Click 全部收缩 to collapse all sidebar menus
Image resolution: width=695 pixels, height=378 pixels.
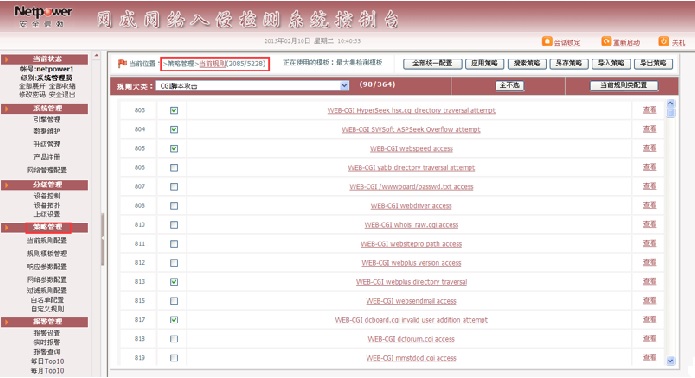pyautogui.click(x=62, y=86)
